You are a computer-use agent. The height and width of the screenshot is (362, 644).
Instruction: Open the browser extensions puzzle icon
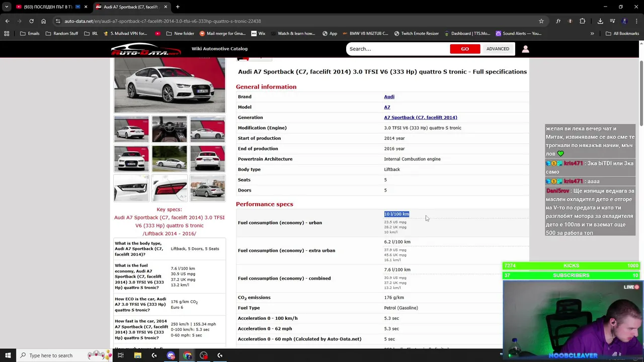coord(582,21)
